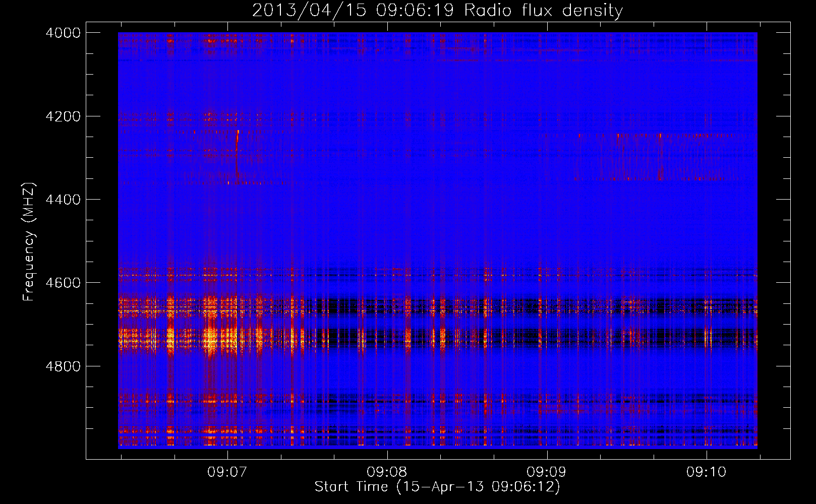Click the 4600 frequency axis label

pyautogui.click(x=63, y=283)
